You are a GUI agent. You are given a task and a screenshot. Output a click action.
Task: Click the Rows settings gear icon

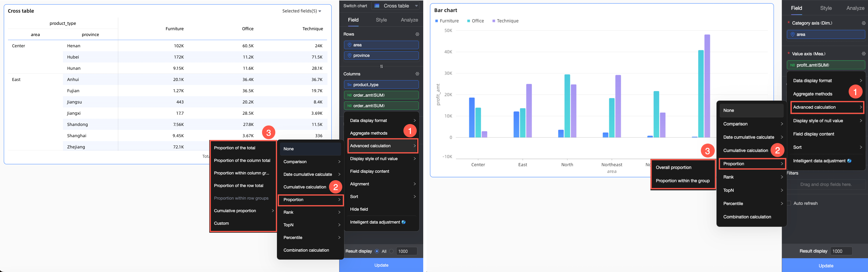pos(417,34)
